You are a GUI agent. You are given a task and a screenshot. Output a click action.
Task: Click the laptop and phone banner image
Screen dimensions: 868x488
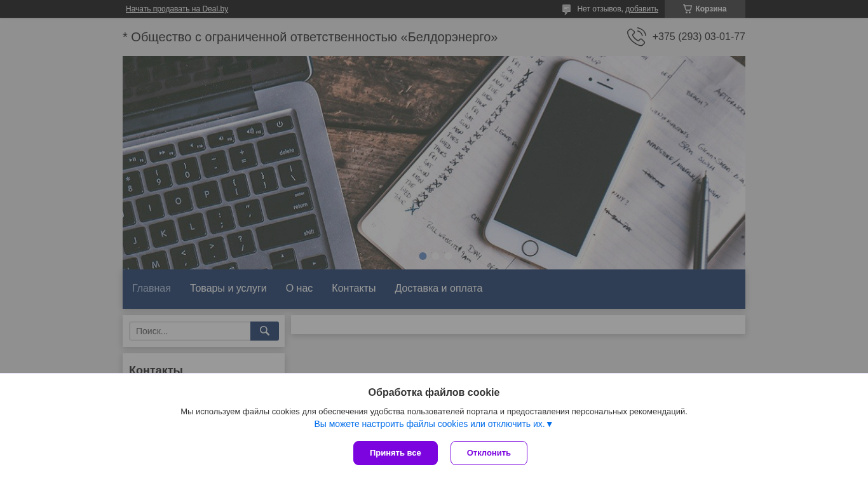(x=434, y=163)
